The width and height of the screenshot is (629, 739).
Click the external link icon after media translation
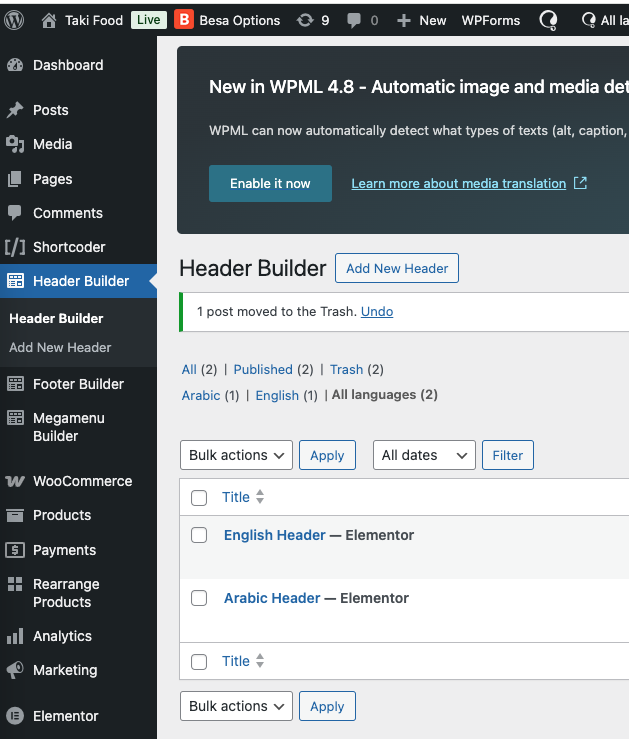pyautogui.click(x=580, y=183)
